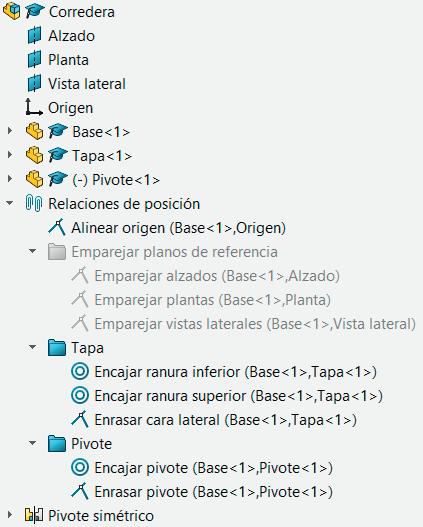This screenshot has width=423, height=527.
Task: Select the Origen axes icon
Action: tap(34, 107)
